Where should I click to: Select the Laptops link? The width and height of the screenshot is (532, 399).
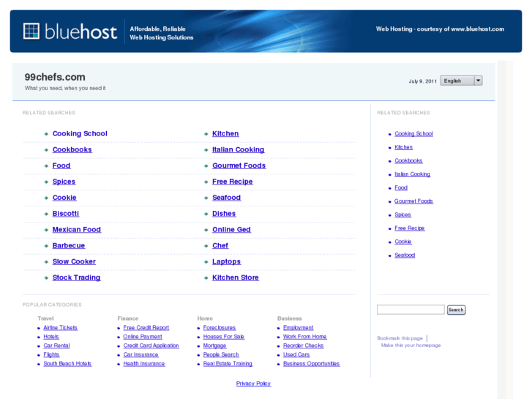coord(226,261)
